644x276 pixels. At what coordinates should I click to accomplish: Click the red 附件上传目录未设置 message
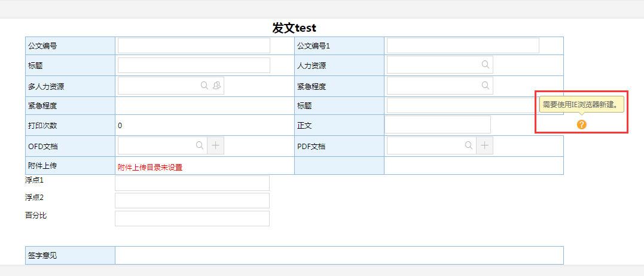(150, 168)
